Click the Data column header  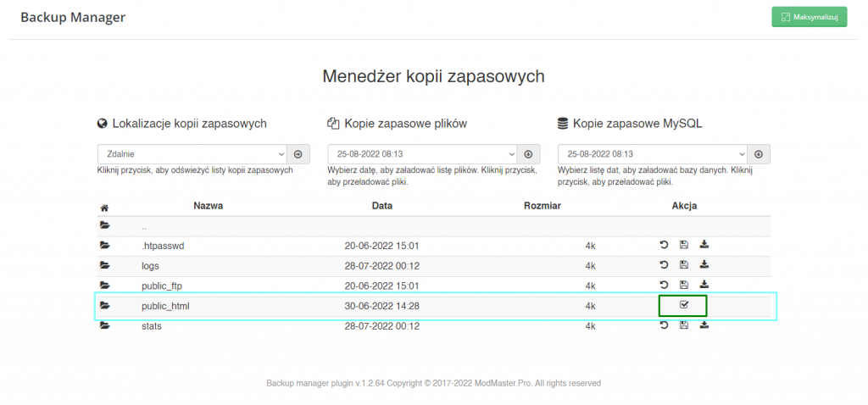(382, 206)
